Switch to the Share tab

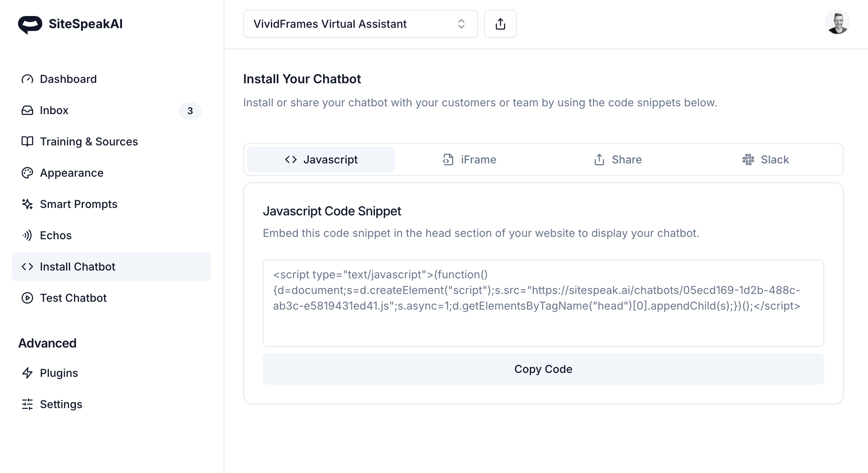tap(617, 159)
